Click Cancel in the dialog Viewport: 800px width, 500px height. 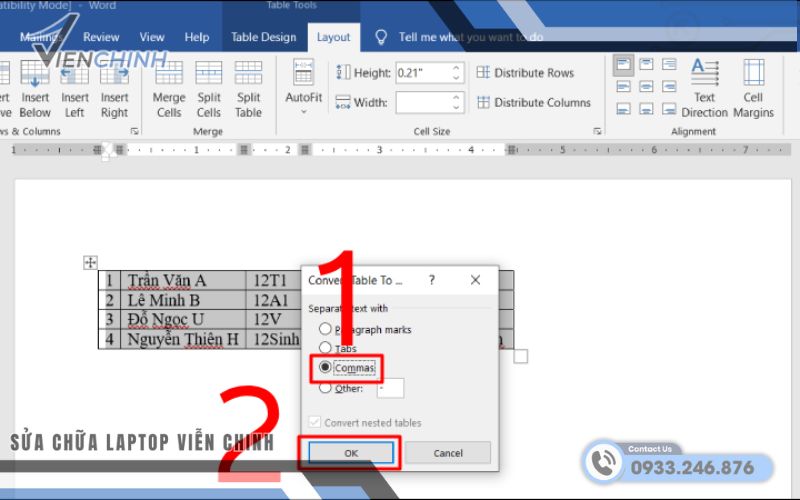[448, 453]
